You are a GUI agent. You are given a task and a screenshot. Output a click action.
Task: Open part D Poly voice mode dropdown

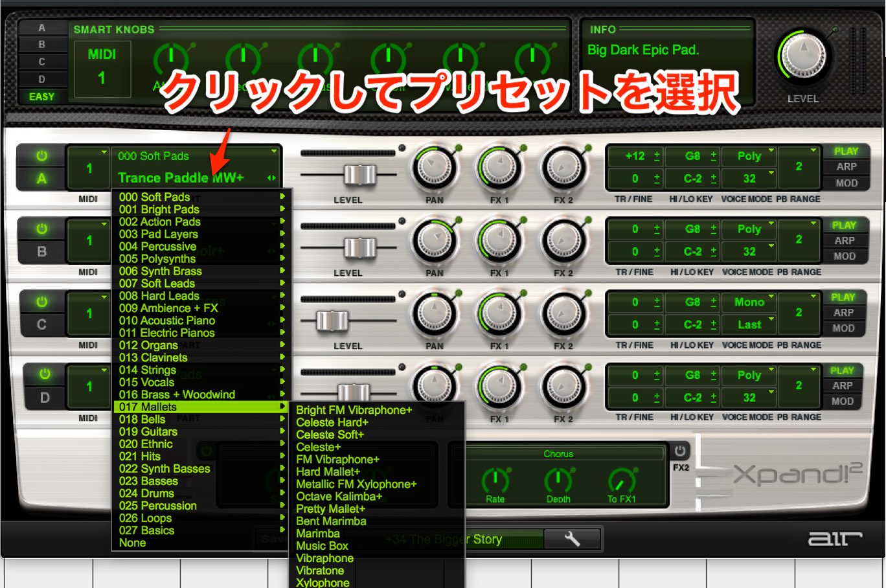coord(749,375)
